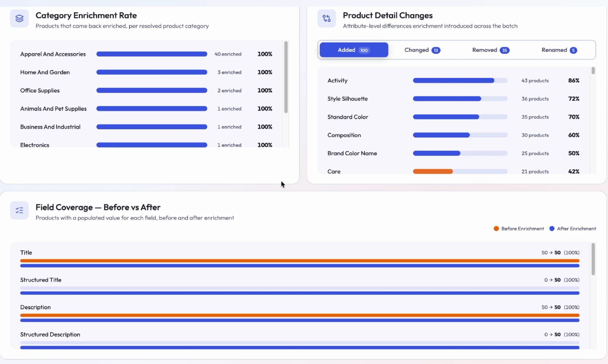This screenshot has width=608, height=364.
Task: Click the Description orange before-enrichment bar
Action: click(300, 316)
